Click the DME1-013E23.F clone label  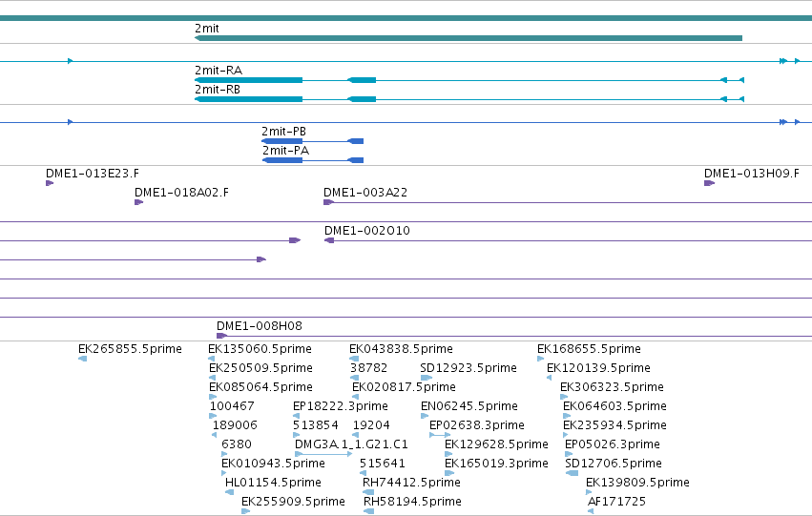pyautogui.click(x=93, y=174)
